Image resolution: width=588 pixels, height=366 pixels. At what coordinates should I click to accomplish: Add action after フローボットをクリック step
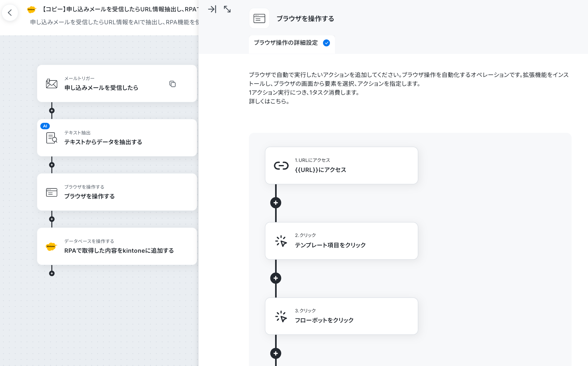coord(276,353)
